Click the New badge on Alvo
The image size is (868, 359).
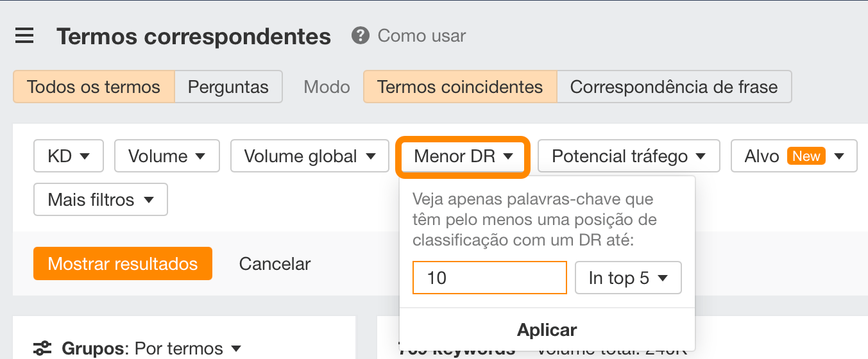point(806,156)
